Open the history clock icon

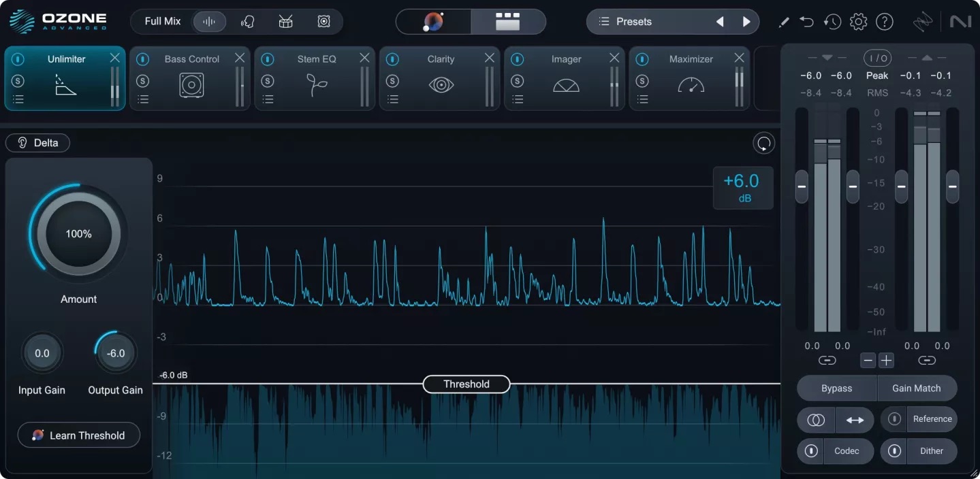pos(832,22)
